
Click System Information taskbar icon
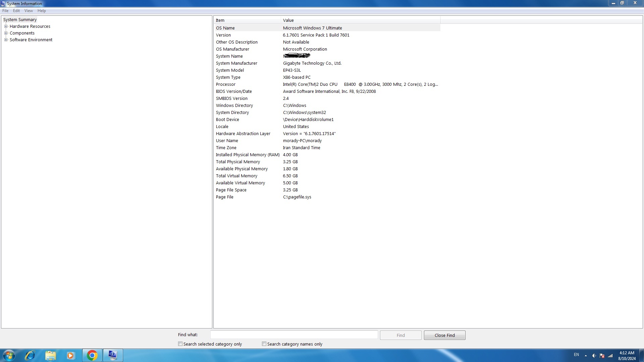point(113,355)
